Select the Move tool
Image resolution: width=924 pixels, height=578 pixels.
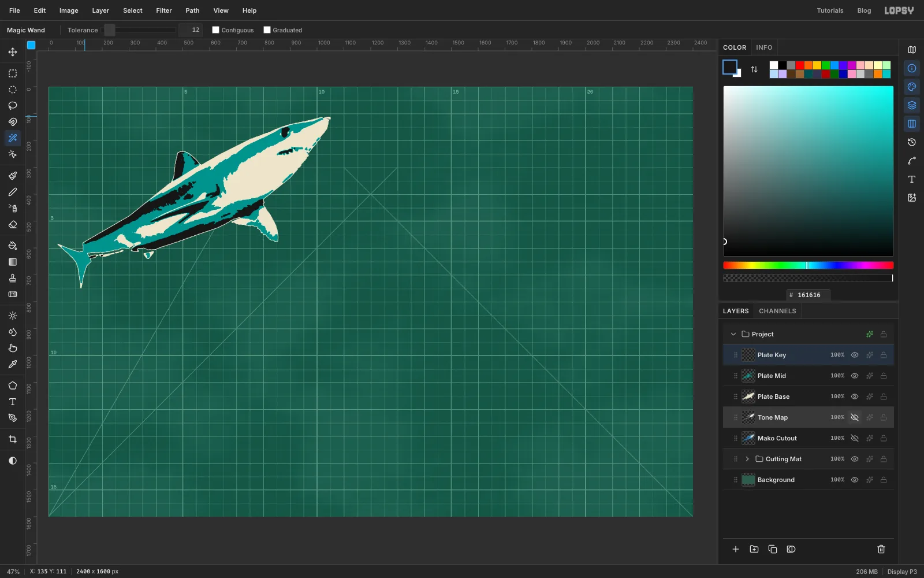(x=13, y=52)
